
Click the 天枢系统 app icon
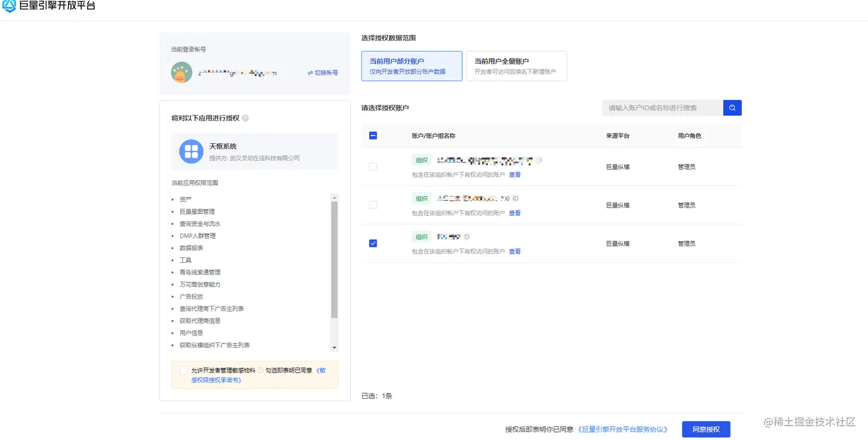coord(191,151)
